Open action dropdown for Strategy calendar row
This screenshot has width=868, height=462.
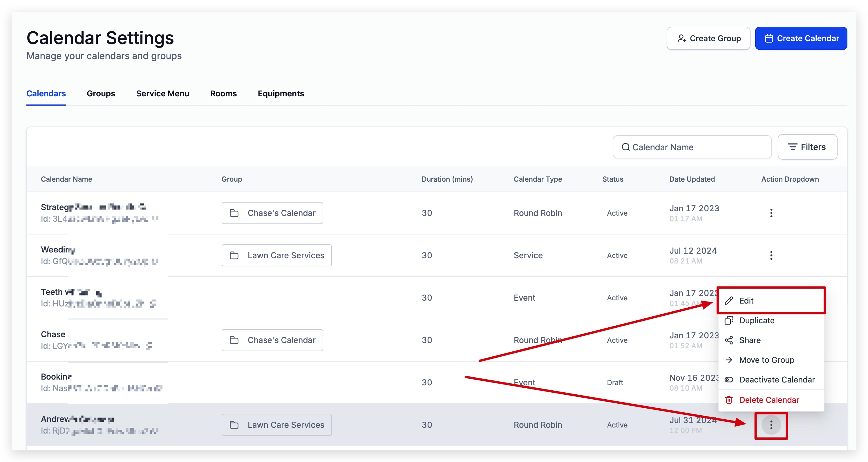click(x=771, y=213)
